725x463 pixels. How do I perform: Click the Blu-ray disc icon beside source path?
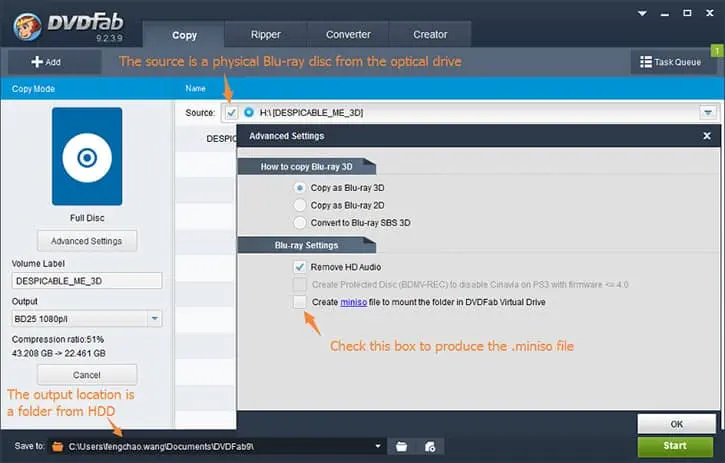249,112
